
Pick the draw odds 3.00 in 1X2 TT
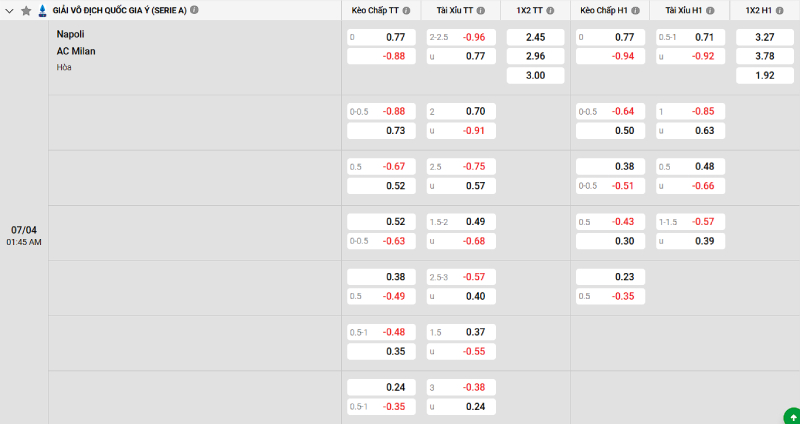click(534, 76)
